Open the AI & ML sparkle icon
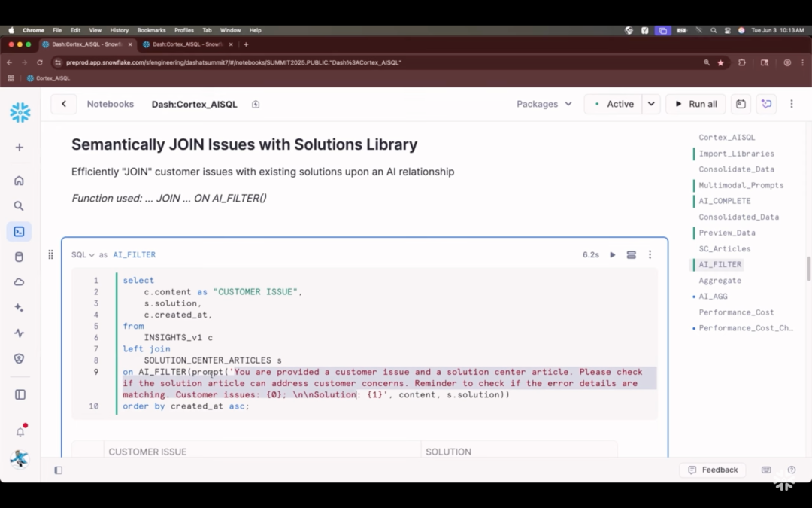This screenshot has height=508, width=812. pos(19,307)
